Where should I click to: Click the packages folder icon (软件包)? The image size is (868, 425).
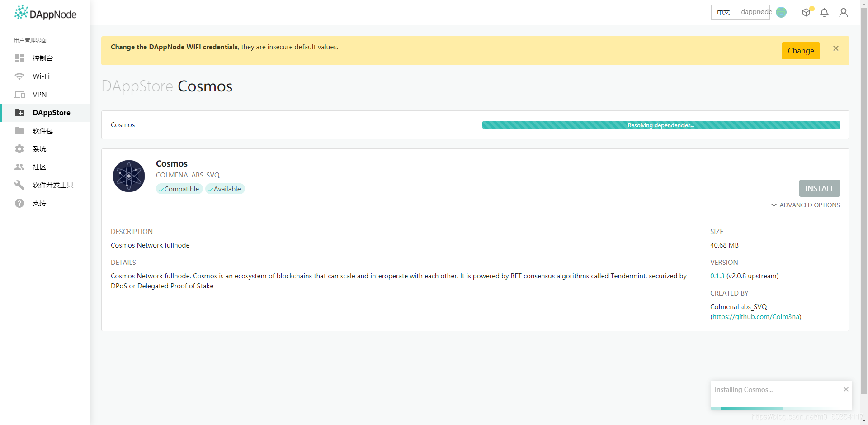click(x=19, y=131)
